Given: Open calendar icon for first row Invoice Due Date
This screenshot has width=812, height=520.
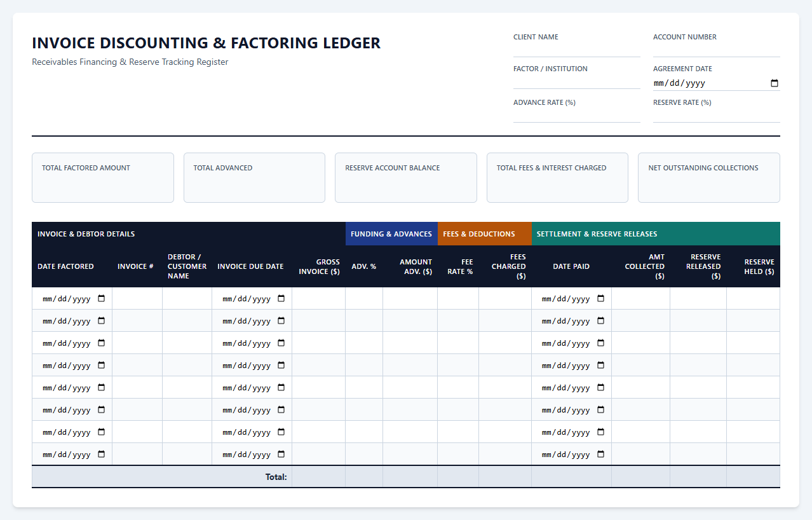Looking at the screenshot, I should (281, 298).
